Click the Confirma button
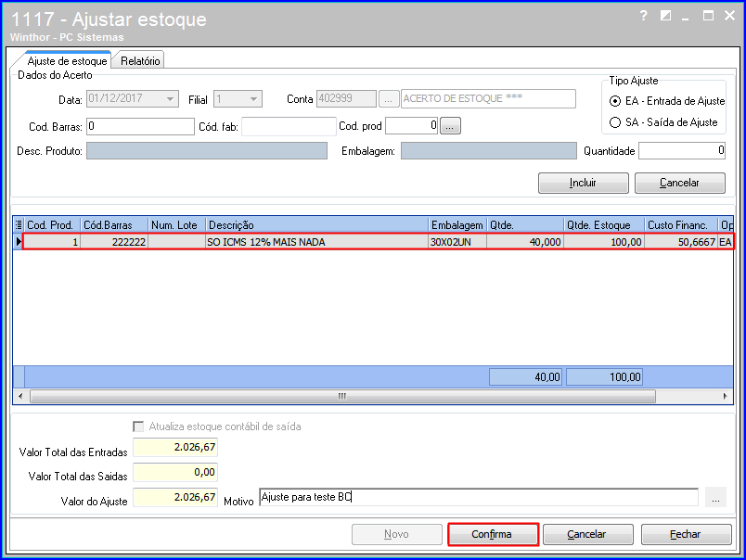The height and width of the screenshot is (560, 746). coord(493,534)
